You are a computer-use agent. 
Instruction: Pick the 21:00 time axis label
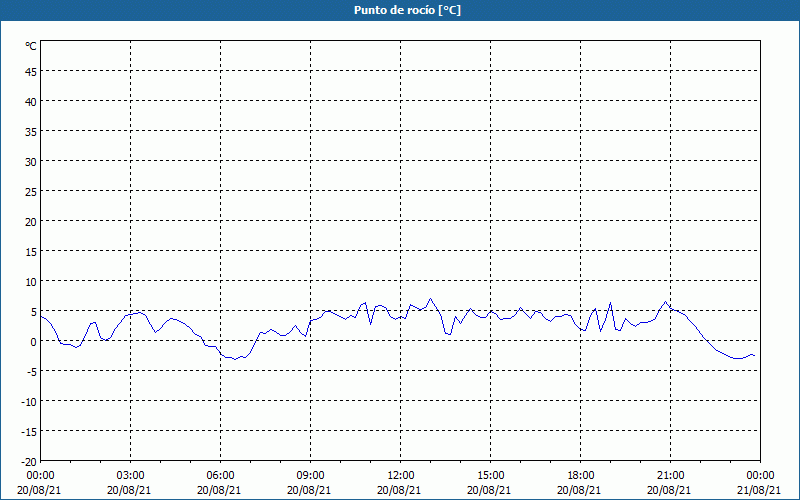coord(670,476)
